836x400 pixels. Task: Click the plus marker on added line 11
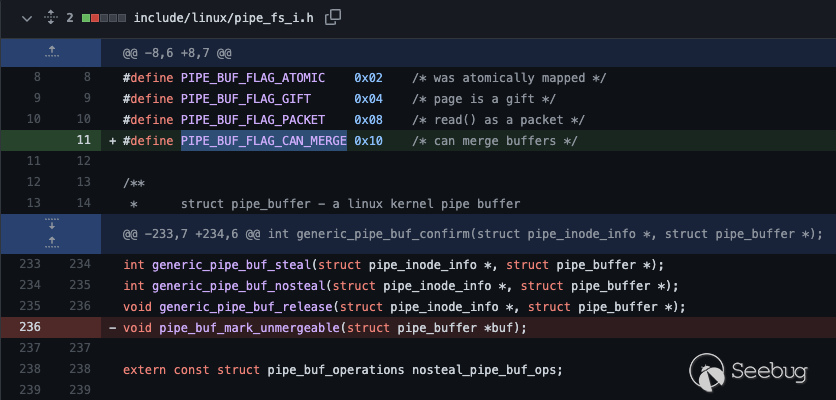click(113, 141)
